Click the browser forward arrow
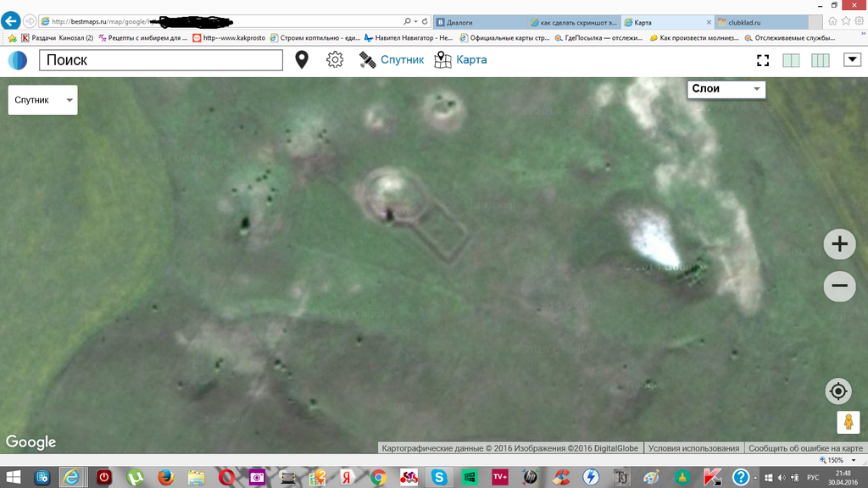 (x=30, y=21)
